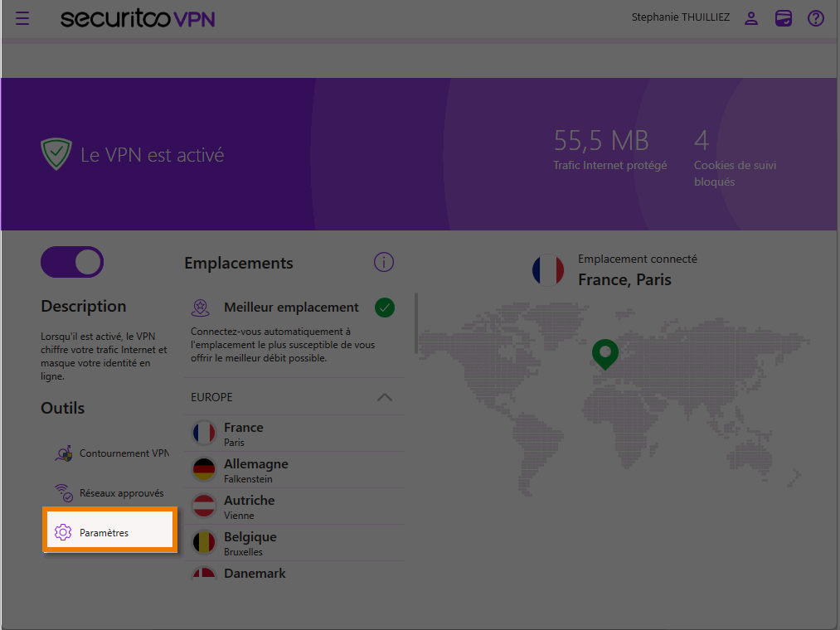This screenshot has width=840, height=630.
Task: Click the "France, Paris" connected location text
Action: coord(624,279)
